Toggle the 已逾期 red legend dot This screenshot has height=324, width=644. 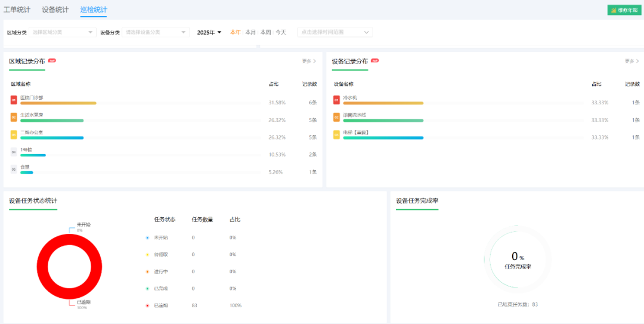click(x=147, y=306)
